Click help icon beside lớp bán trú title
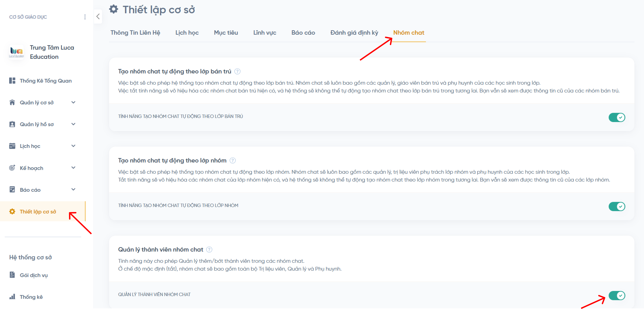Image resolution: width=644 pixels, height=309 pixels. click(x=237, y=72)
